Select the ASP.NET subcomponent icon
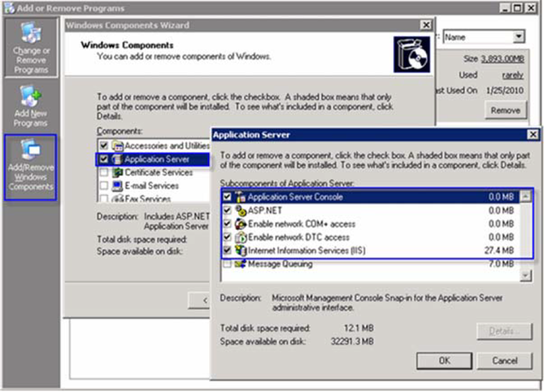The height and width of the screenshot is (392, 544). click(241, 210)
